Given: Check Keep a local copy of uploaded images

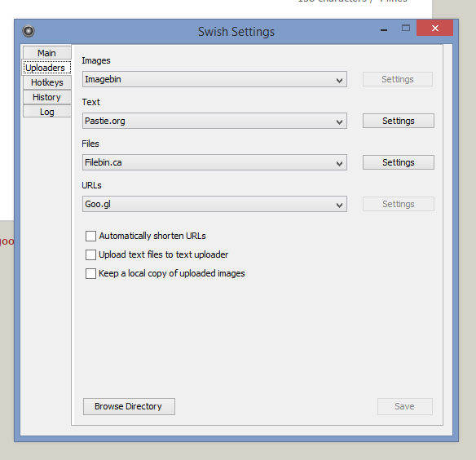Looking at the screenshot, I should click(90, 273).
